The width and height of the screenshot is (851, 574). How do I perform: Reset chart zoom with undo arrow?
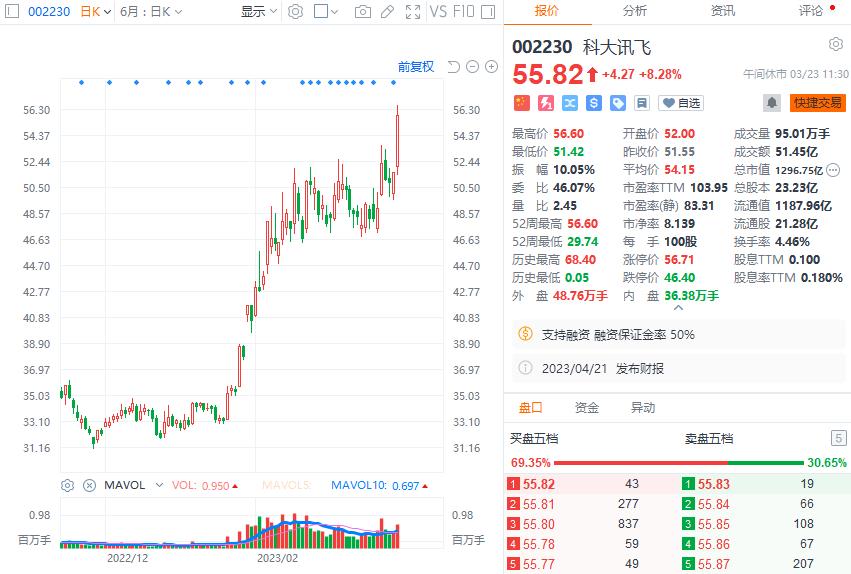pos(454,67)
